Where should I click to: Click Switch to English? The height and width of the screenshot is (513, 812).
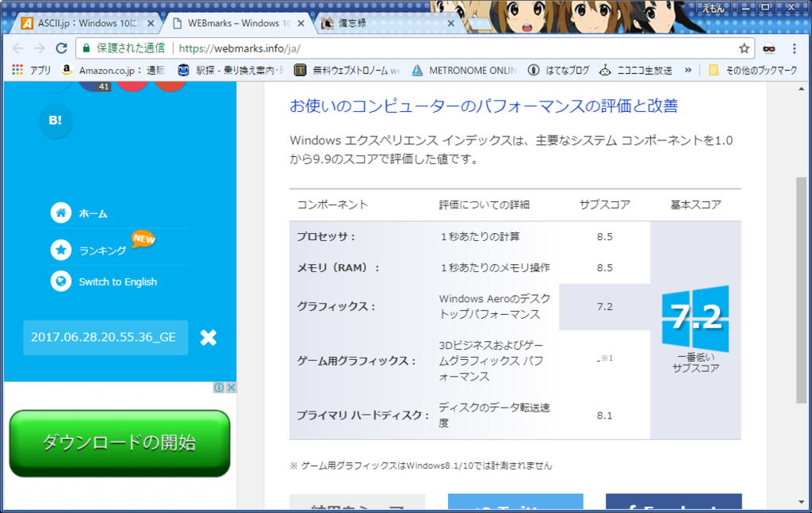(104, 281)
